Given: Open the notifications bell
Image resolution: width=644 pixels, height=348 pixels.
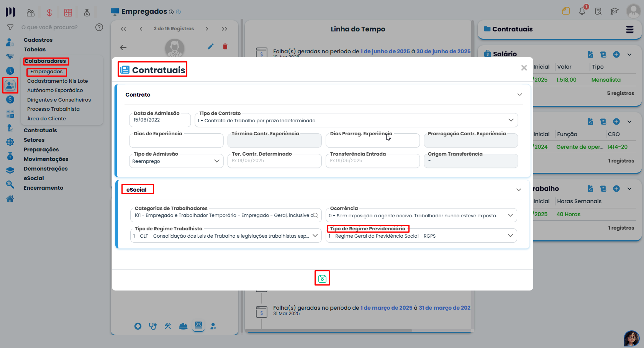Looking at the screenshot, I should point(582,11).
